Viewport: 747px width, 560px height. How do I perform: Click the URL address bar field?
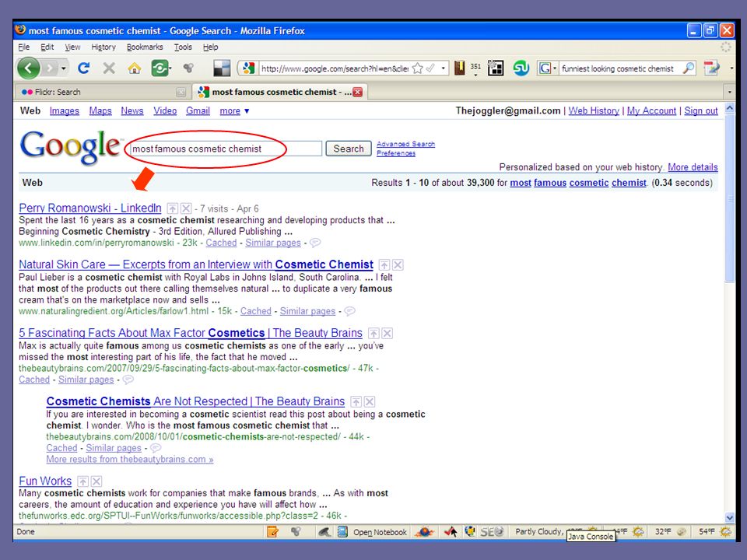(335, 68)
